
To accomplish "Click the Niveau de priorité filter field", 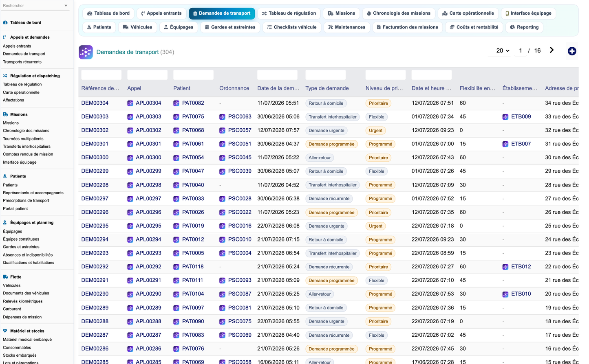I will (386, 75).
